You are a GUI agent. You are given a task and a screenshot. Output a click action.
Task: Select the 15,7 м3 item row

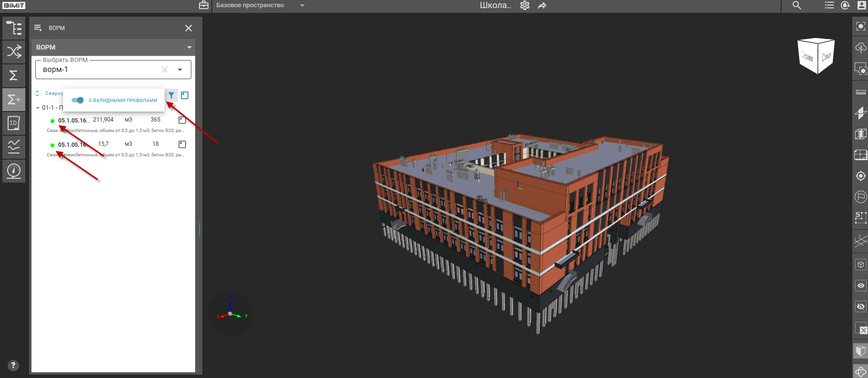click(x=115, y=149)
